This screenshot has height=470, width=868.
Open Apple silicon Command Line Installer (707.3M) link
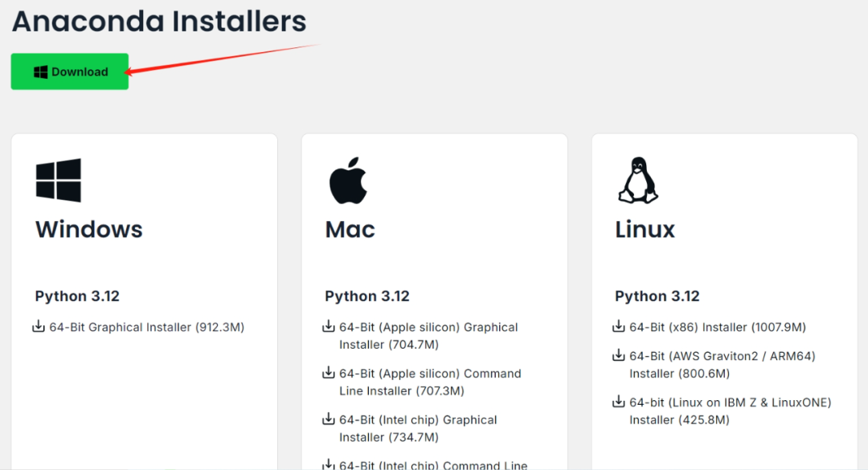pyautogui.click(x=430, y=382)
